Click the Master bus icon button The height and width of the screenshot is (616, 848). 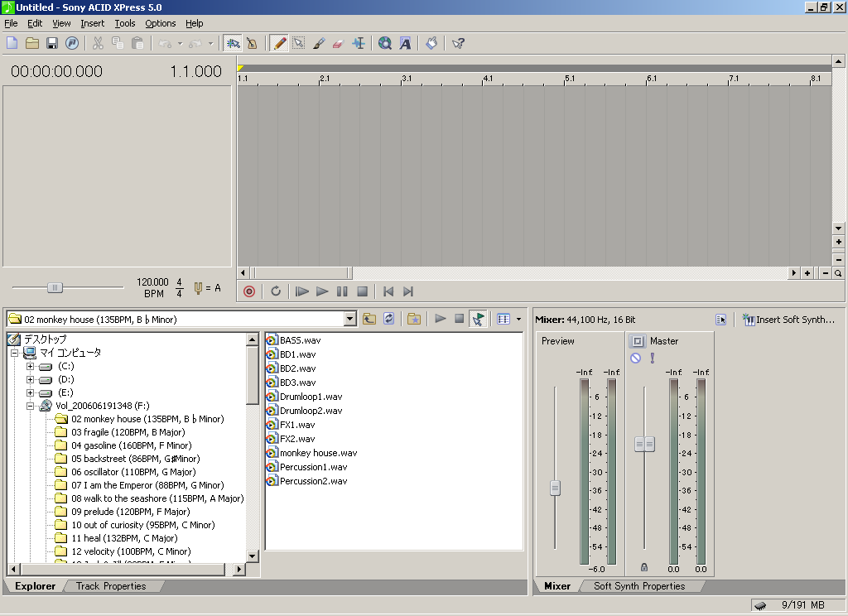point(638,341)
